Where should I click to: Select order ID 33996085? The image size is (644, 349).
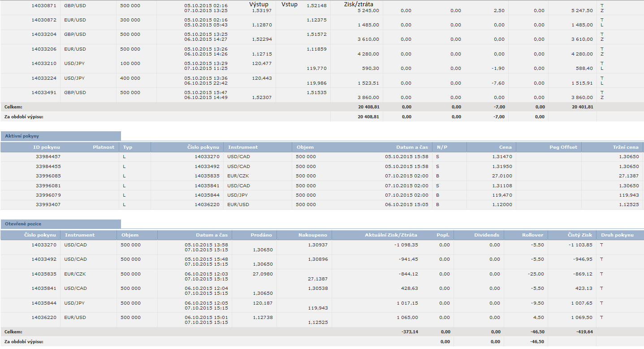point(48,176)
